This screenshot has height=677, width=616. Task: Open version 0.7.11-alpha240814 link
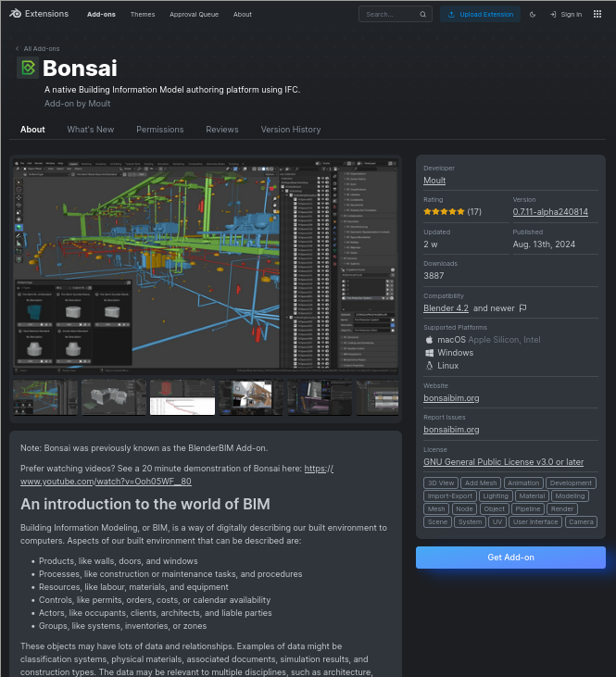(550, 211)
